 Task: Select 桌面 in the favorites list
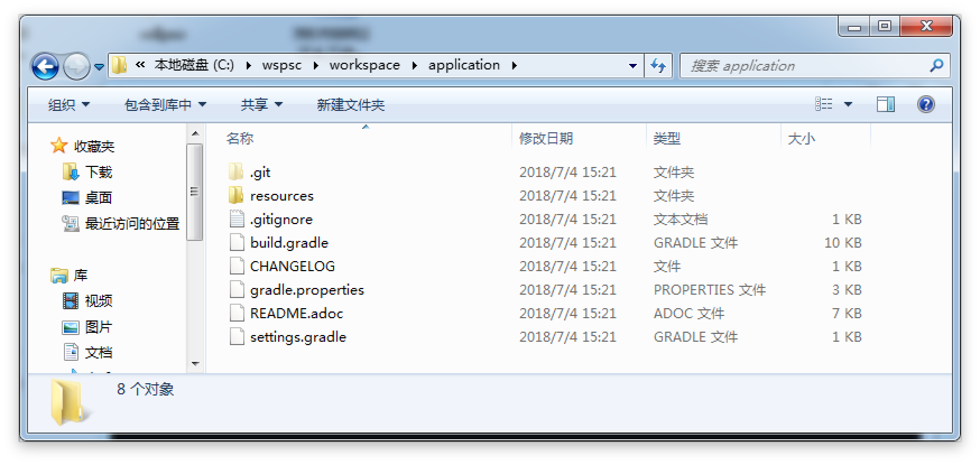tap(98, 198)
